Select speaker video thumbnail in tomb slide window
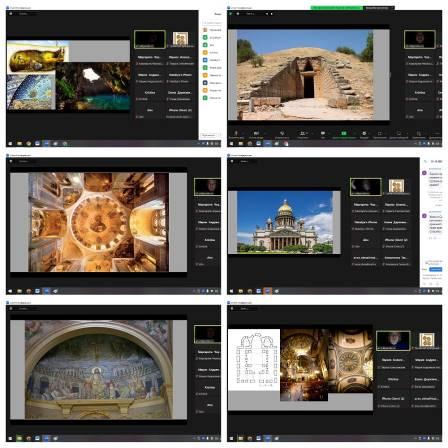Viewport: 448px width, 448px height. coord(420,39)
